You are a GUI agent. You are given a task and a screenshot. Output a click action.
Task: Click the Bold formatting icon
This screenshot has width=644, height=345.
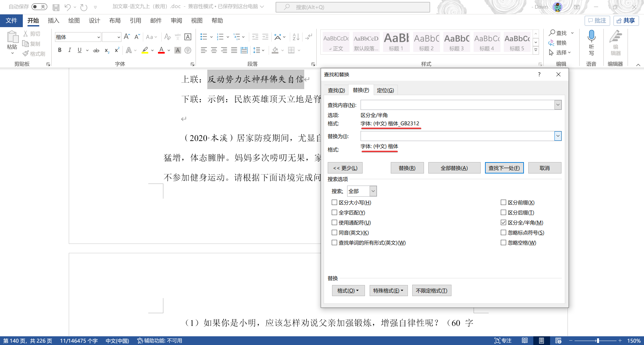[x=60, y=50]
